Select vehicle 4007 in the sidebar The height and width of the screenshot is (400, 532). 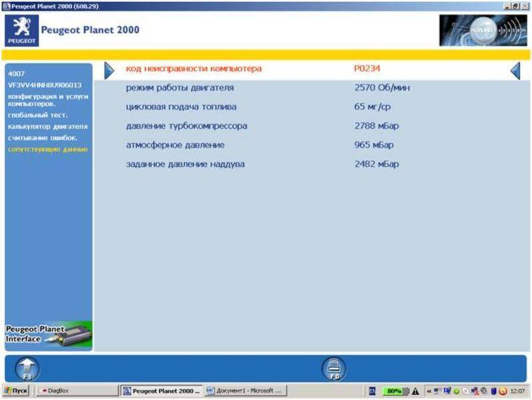coord(16,73)
